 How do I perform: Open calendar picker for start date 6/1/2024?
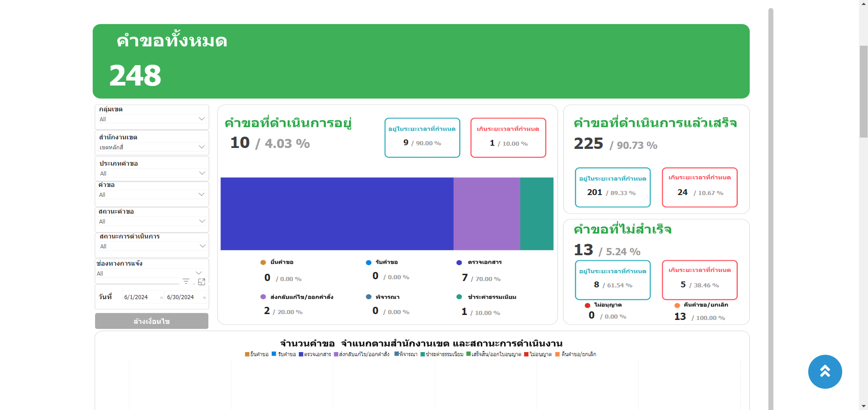(161, 297)
